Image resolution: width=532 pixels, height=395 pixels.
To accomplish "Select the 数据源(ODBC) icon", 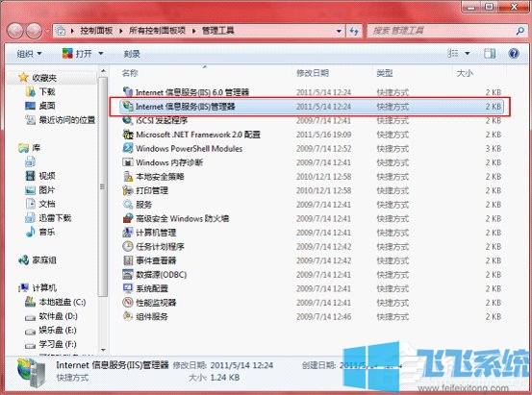I will 128,275.
